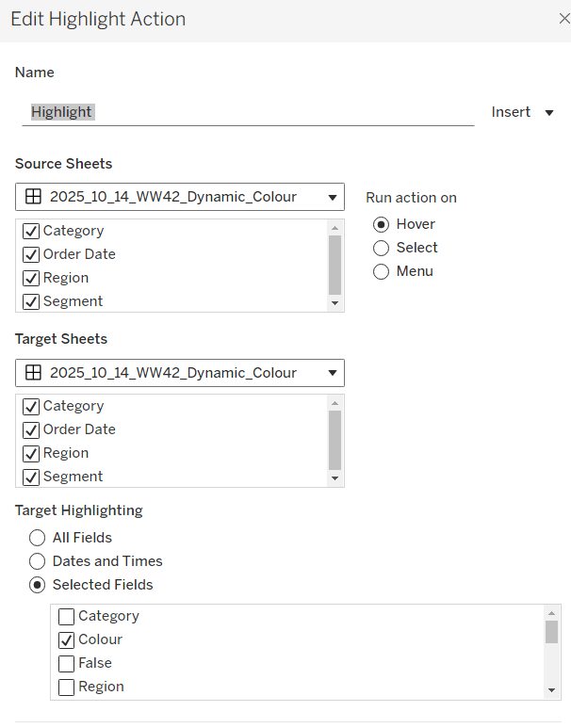Click the Source Sheets dashboard grid icon

(x=33, y=197)
